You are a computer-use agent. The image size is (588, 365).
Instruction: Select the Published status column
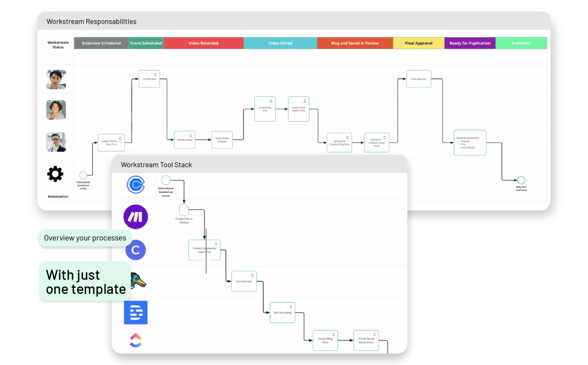521,43
